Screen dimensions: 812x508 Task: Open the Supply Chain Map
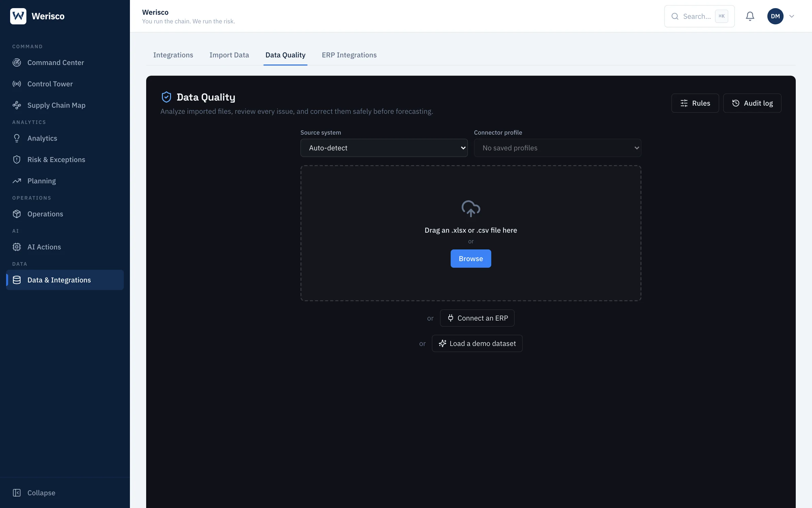65,105
